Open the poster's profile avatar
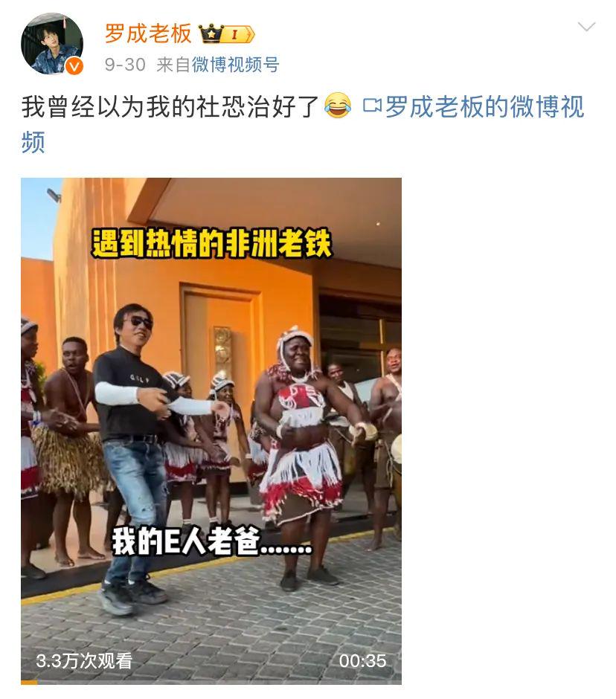The image size is (616, 699). click(x=52, y=43)
